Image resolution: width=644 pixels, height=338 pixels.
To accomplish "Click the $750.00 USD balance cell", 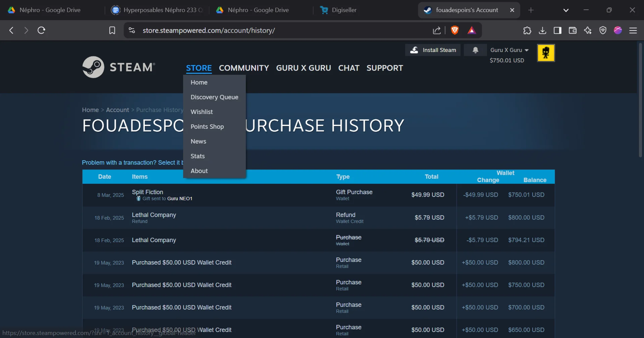I will coord(526,285).
